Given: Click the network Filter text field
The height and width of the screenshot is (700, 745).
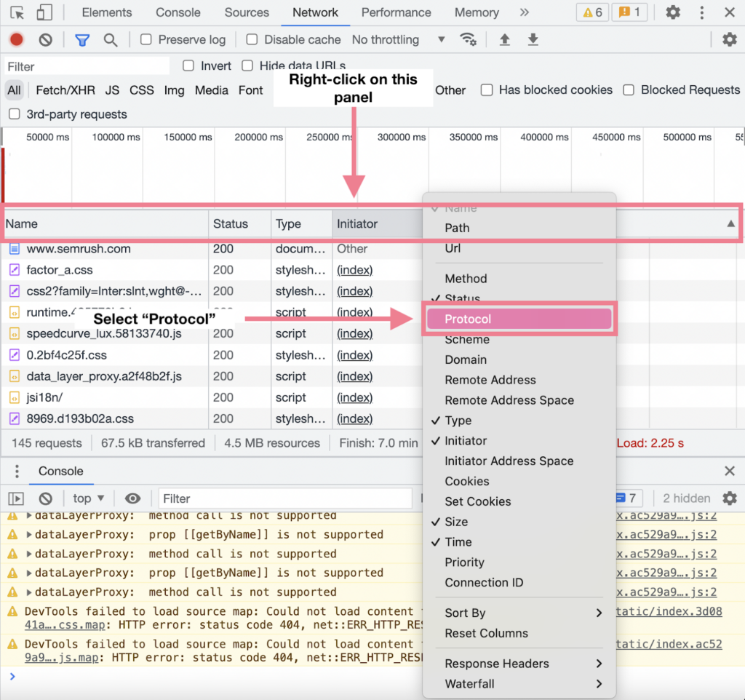Looking at the screenshot, I should (86, 66).
